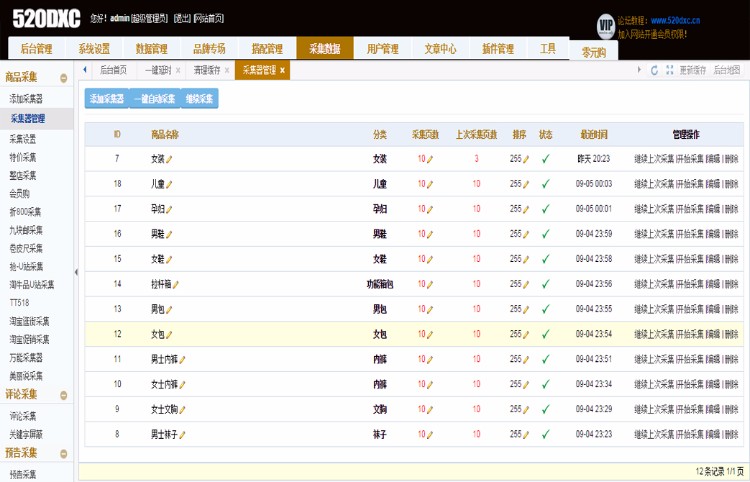Click the 520DXC logo
The height and width of the screenshot is (482, 750).
pyautogui.click(x=46, y=19)
